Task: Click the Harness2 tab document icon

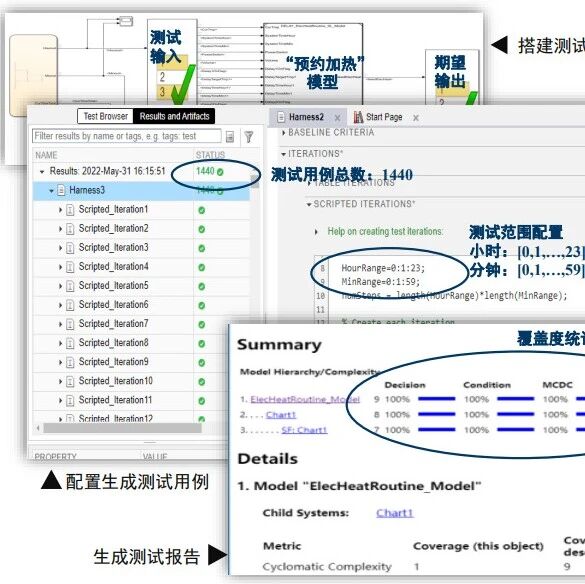Action: pyautogui.click(x=281, y=117)
